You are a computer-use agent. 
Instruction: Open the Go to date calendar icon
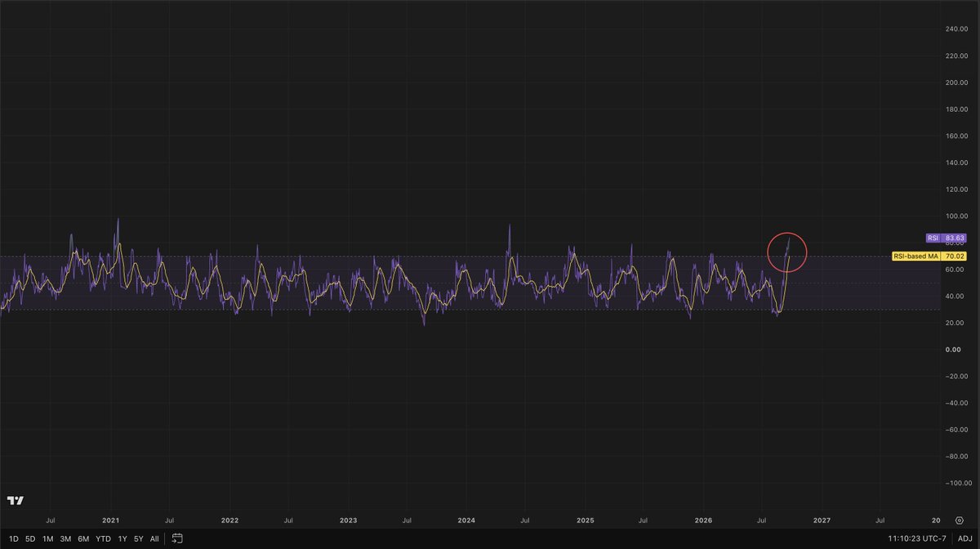click(x=176, y=538)
